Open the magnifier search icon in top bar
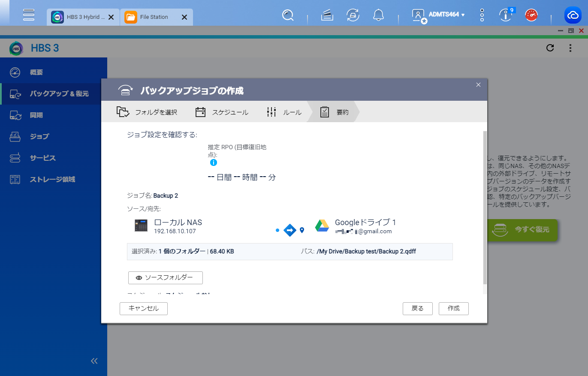Viewport: 588px width, 376px height. click(x=288, y=15)
